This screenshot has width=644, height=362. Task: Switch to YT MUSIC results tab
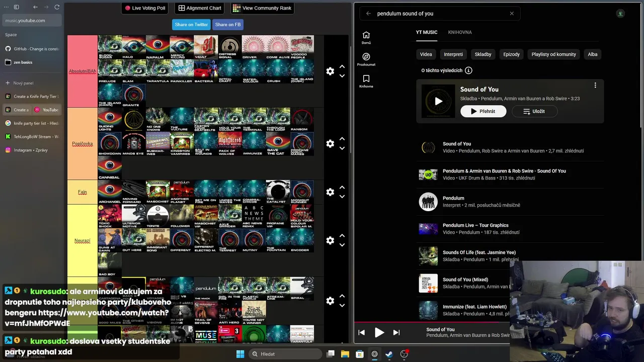427,32
